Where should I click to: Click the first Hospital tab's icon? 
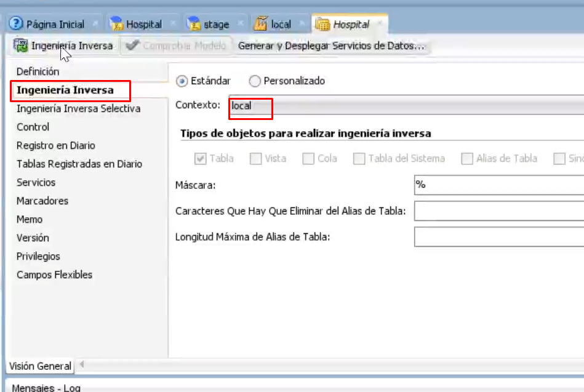tap(116, 23)
